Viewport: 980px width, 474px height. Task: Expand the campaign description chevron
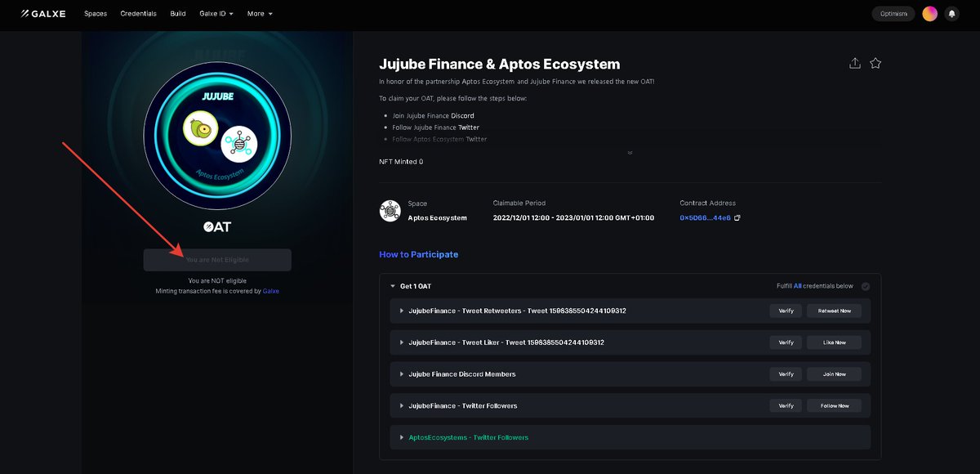click(x=629, y=152)
